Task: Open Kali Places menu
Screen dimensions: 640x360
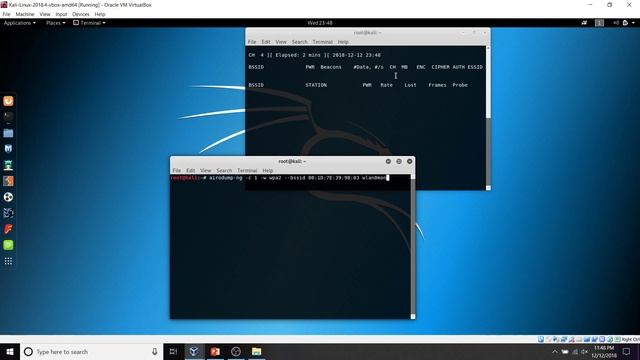Action: [x=56, y=23]
